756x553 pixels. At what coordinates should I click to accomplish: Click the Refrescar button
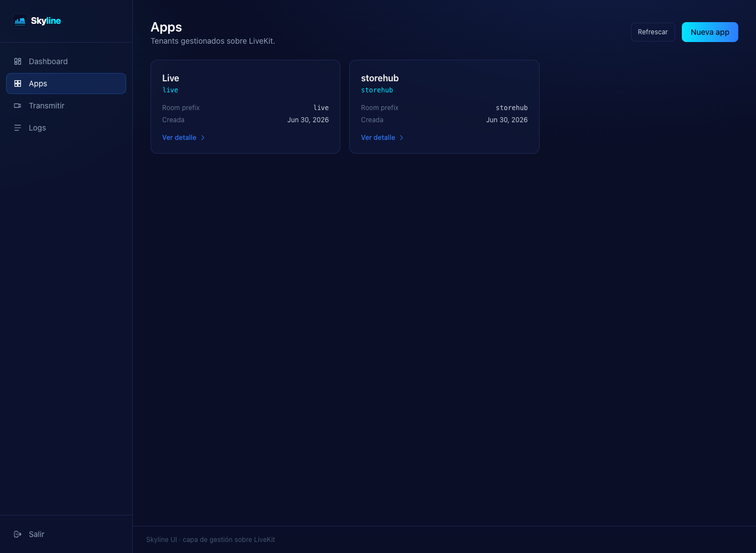(653, 32)
